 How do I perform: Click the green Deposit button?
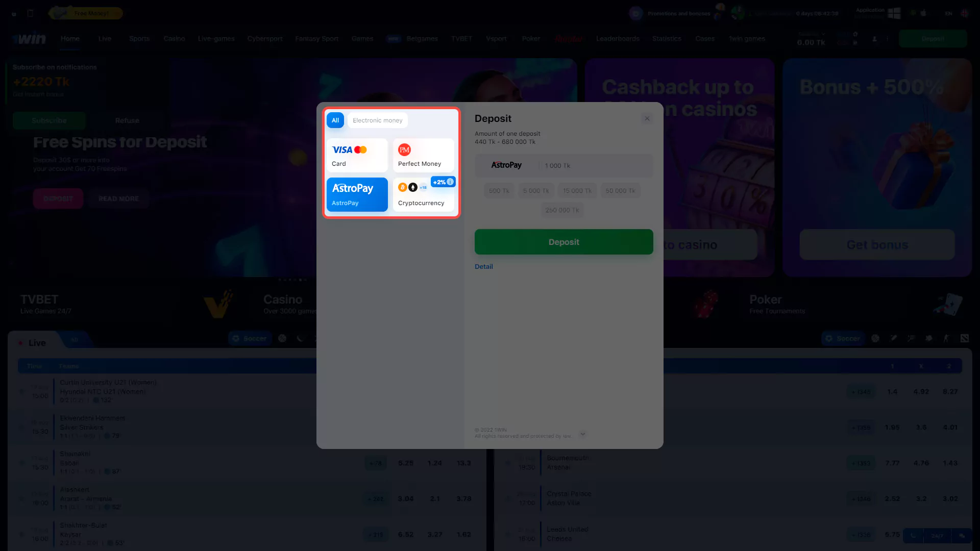point(564,241)
